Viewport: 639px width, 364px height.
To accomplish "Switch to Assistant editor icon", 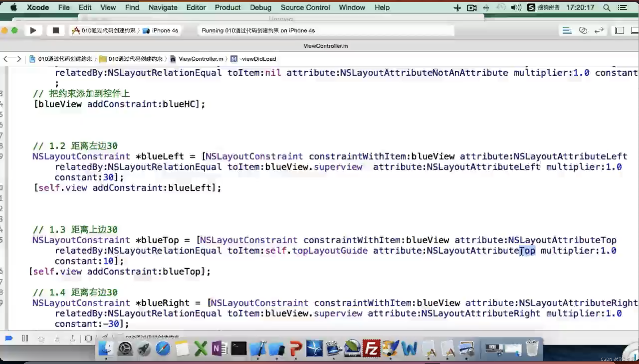I will (583, 30).
